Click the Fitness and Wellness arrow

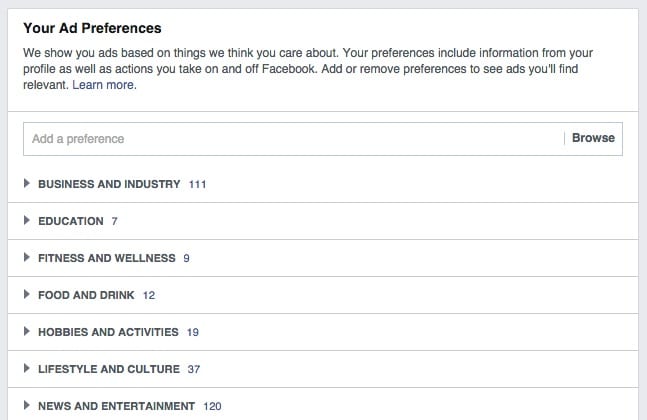(27, 258)
